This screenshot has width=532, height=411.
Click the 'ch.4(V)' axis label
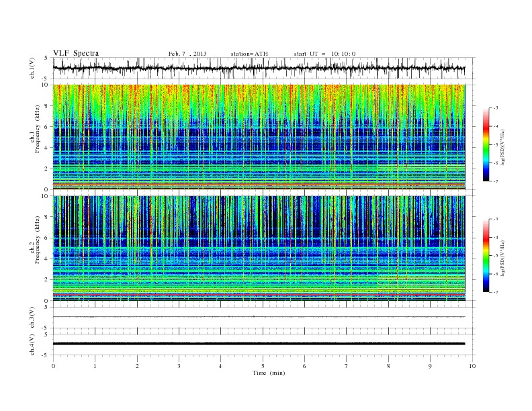(32, 345)
